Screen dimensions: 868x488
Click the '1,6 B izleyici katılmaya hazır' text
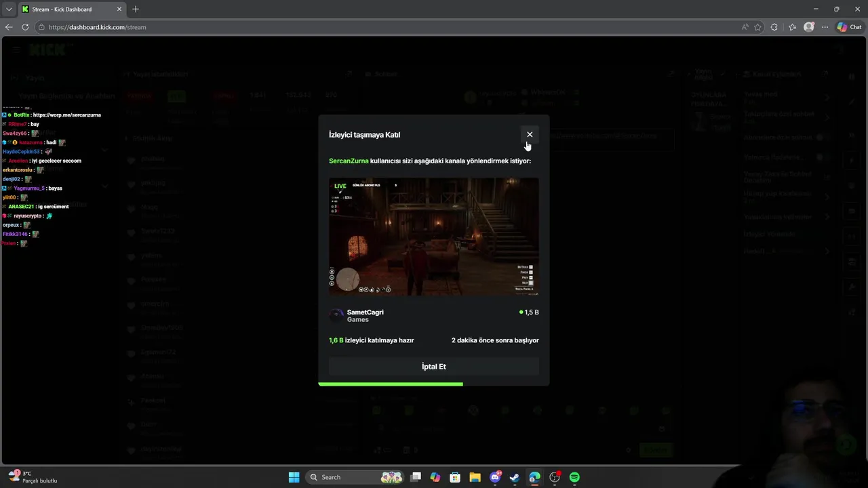pos(372,340)
